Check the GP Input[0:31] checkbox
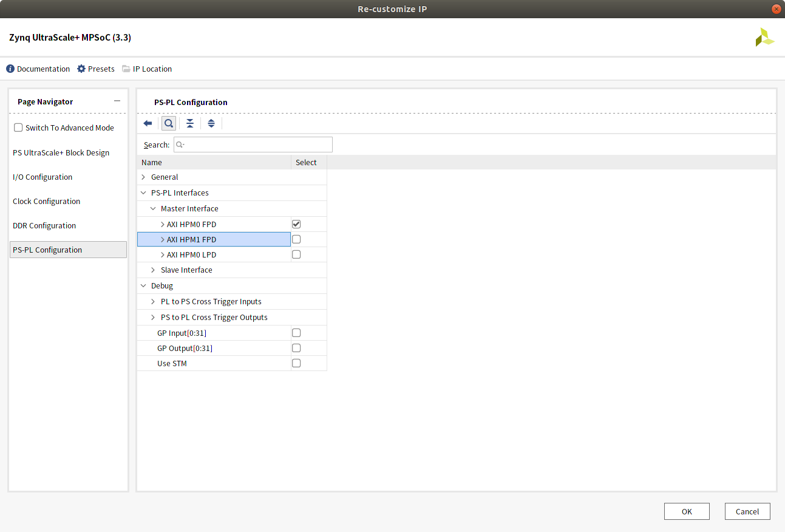Screen dimensions: 785x532 point(296,333)
